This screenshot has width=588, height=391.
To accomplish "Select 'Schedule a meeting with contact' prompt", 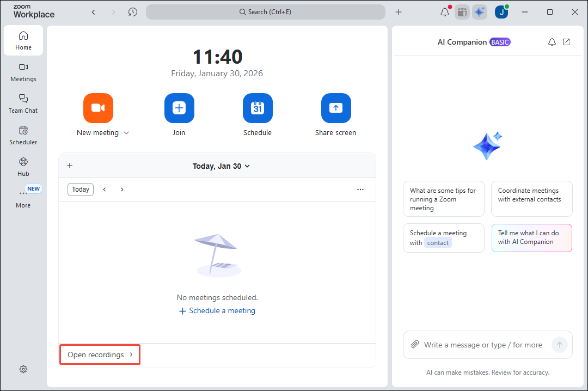I will [x=444, y=238].
